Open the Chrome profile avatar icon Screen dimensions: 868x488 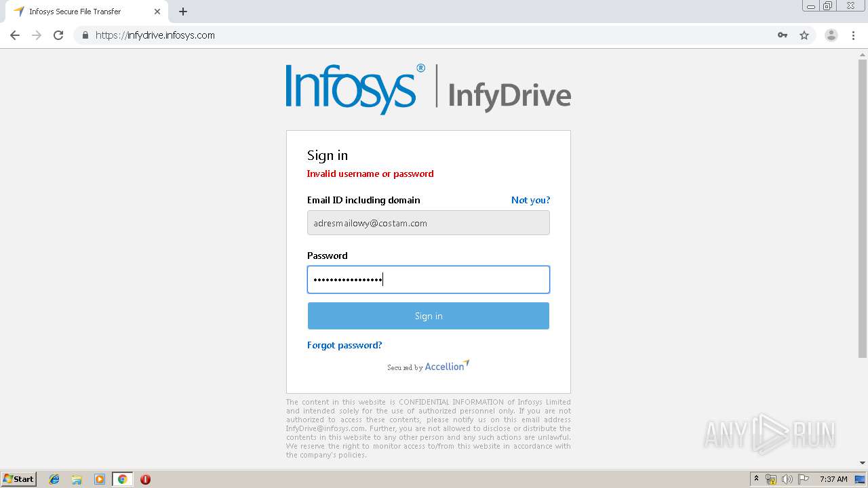coord(831,35)
